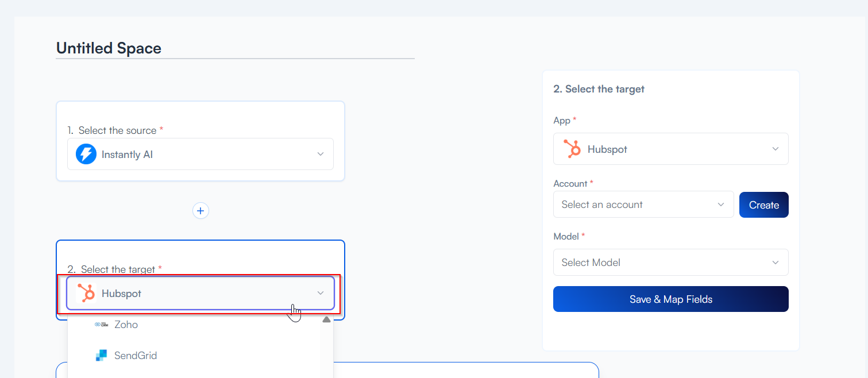Screen dimensions: 868x378
Task: Choose SendGrid from the target options
Action: tap(136, 356)
